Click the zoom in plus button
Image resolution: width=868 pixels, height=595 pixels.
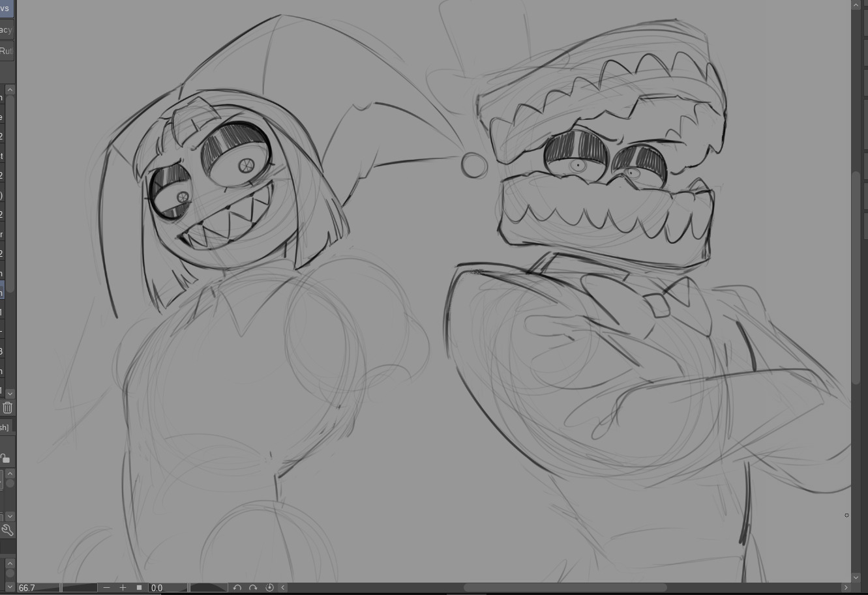pos(123,587)
